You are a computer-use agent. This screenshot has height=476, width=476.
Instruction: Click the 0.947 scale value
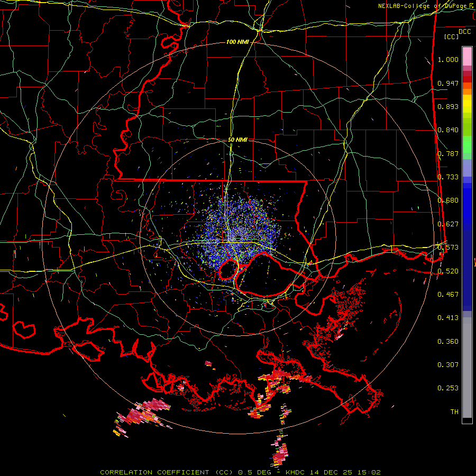point(448,83)
